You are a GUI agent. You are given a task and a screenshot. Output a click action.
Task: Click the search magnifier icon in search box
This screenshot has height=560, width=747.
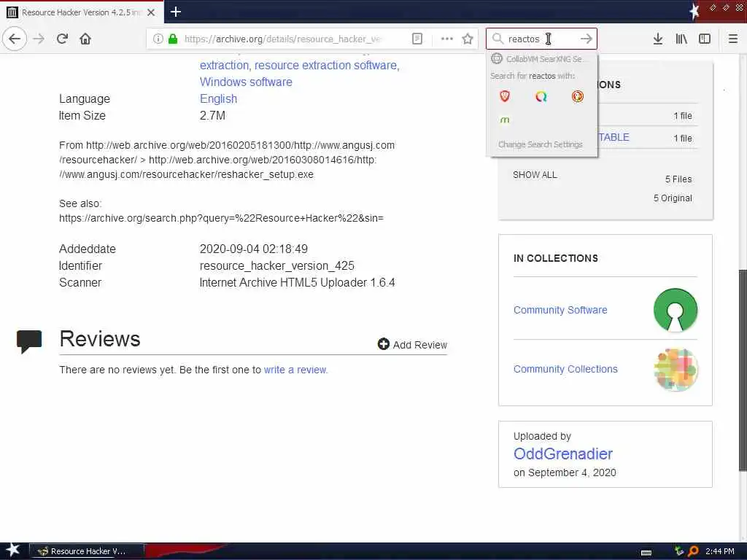[x=498, y=39]
